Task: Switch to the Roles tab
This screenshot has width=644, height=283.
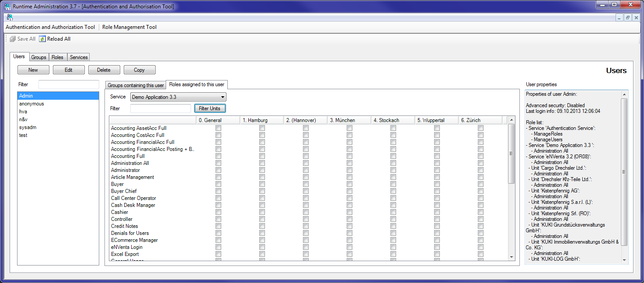Action: tap(57, 57)
